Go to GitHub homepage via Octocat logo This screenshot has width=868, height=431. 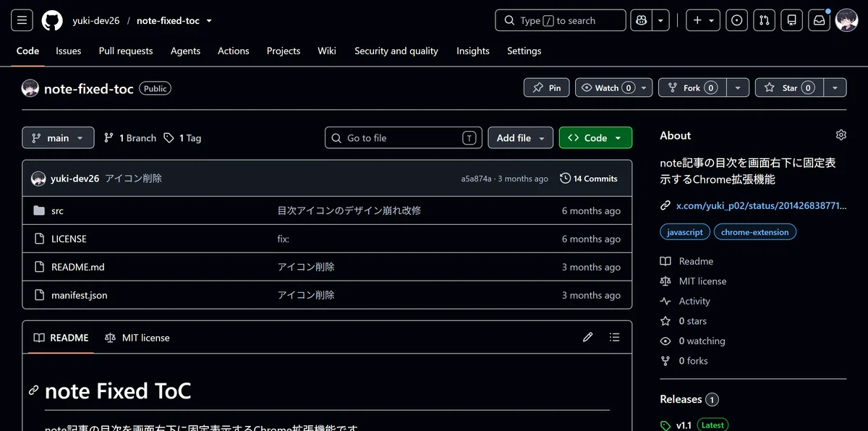[52, 20]
